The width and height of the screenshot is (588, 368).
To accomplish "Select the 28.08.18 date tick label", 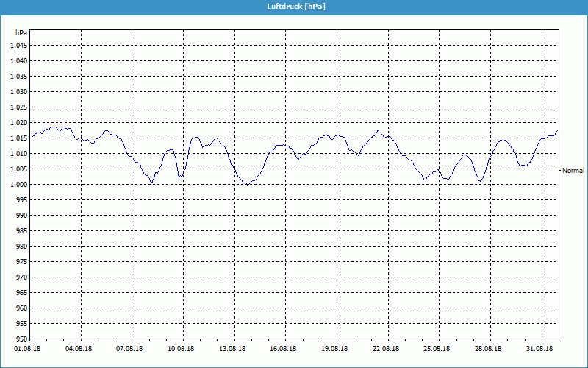I will point(487,349).
